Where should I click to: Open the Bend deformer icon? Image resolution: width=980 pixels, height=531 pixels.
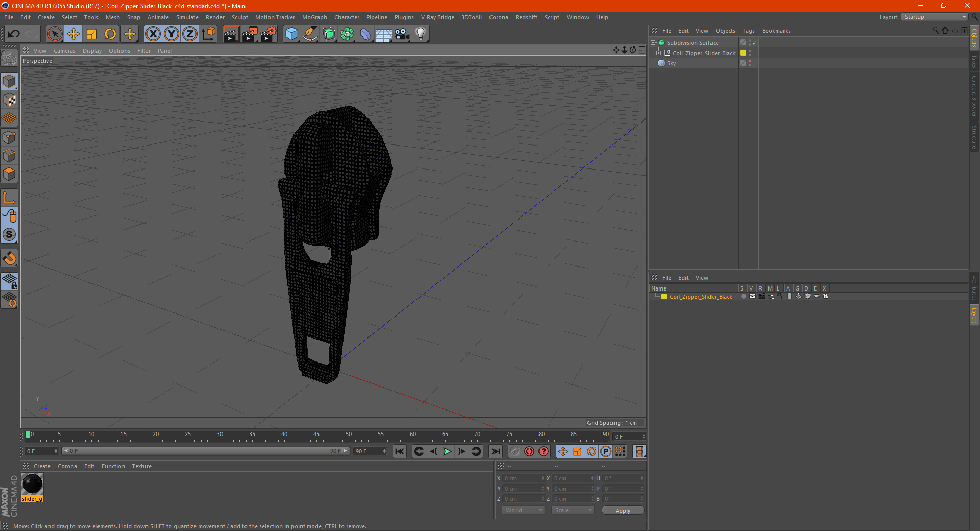[365, 34]
